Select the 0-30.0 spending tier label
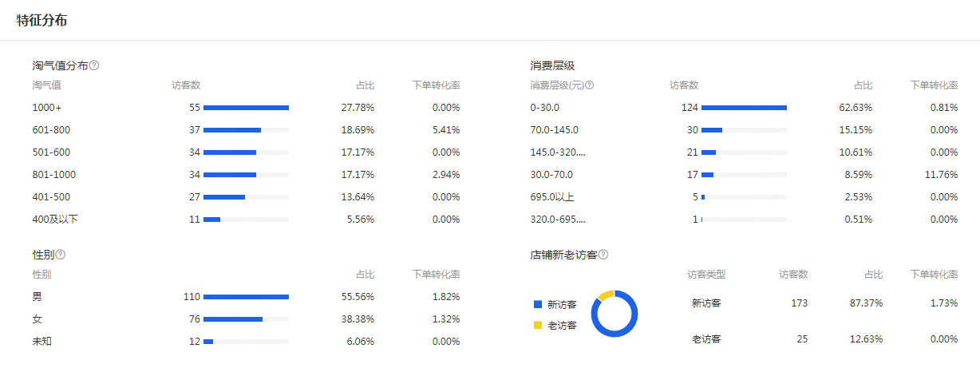 (545, 107)
